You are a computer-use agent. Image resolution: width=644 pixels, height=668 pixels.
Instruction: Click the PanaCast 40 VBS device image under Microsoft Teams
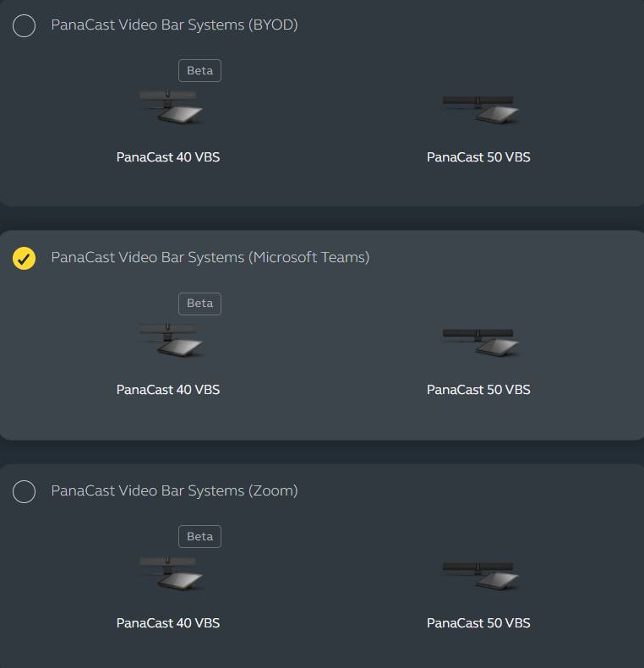point(172,340)
